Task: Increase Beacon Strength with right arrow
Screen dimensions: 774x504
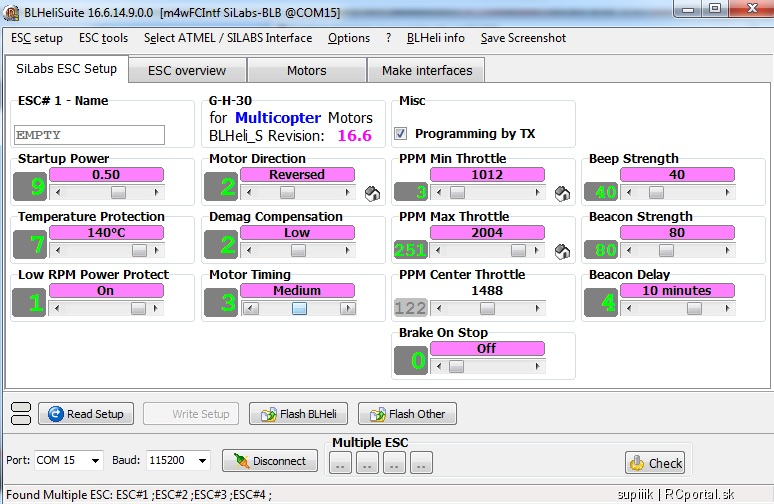Action: coord(728,251)
